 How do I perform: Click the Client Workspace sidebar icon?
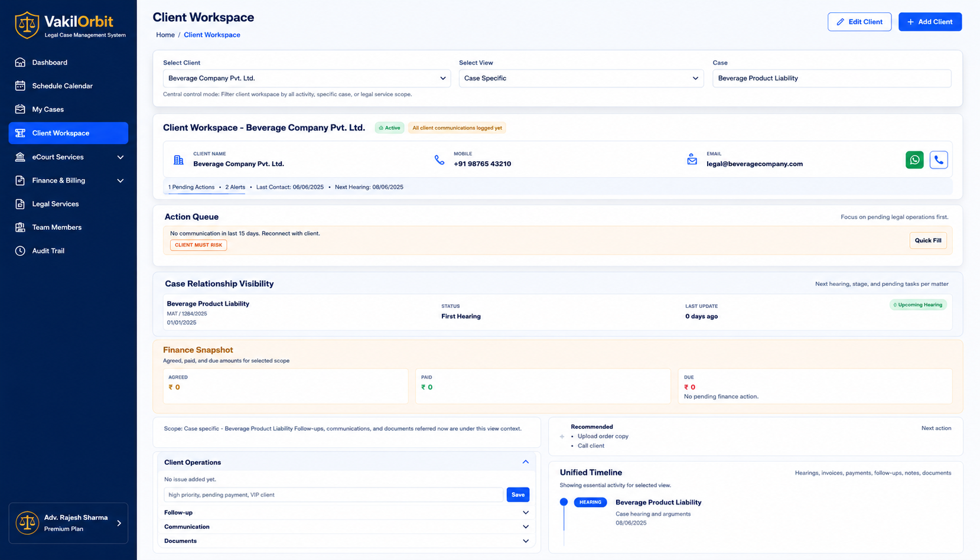click(x=20, y=133)
